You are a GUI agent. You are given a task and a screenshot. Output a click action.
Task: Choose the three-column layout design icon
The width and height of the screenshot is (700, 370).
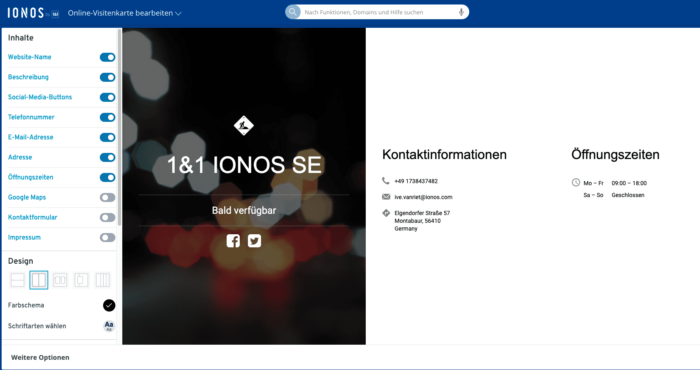pos(102,280)
